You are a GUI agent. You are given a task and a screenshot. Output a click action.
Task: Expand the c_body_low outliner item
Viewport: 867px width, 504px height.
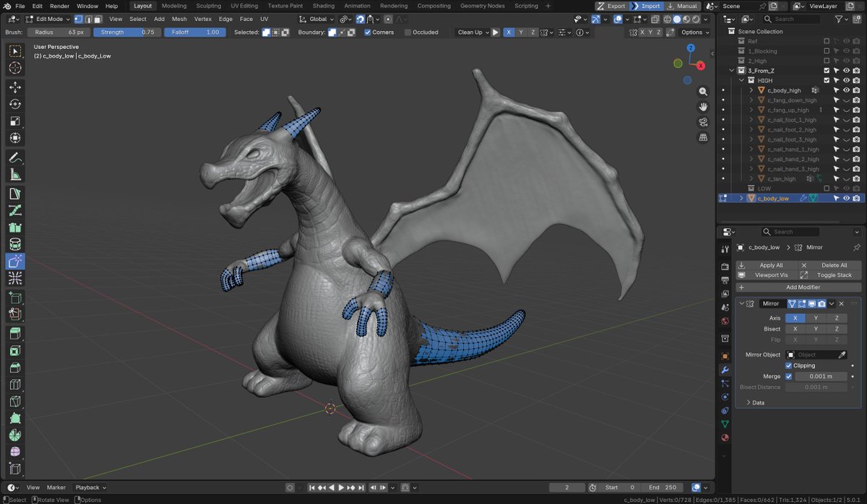point(741,198)
